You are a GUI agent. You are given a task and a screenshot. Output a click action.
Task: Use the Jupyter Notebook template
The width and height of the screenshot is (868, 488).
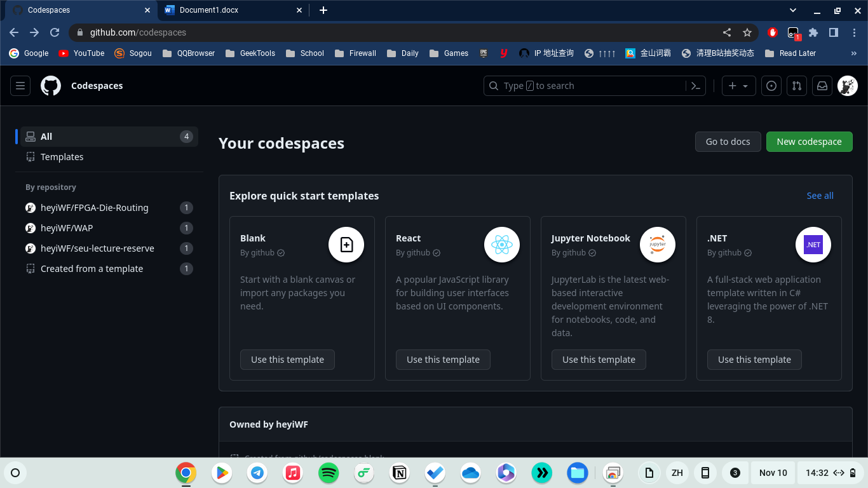599,360
